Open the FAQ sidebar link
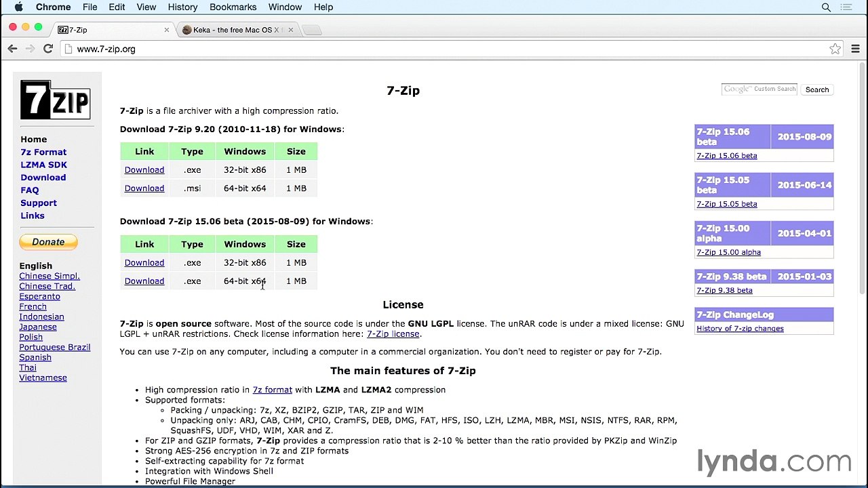This screenshot has width=868, height=488. point(30,190)
